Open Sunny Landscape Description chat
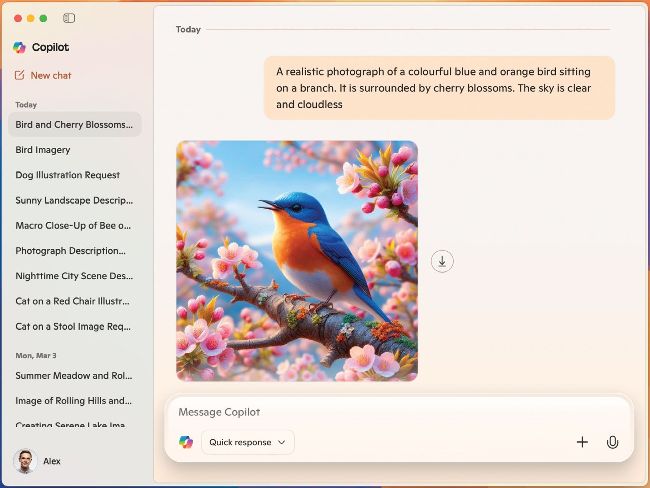The width and height of the screenshot is (650, 488). click(73, 200)
